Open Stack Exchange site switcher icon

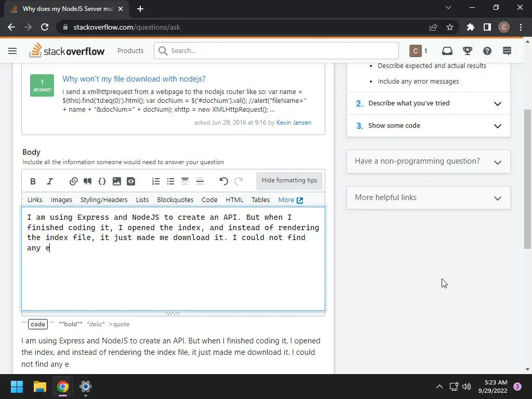[507, 51]
